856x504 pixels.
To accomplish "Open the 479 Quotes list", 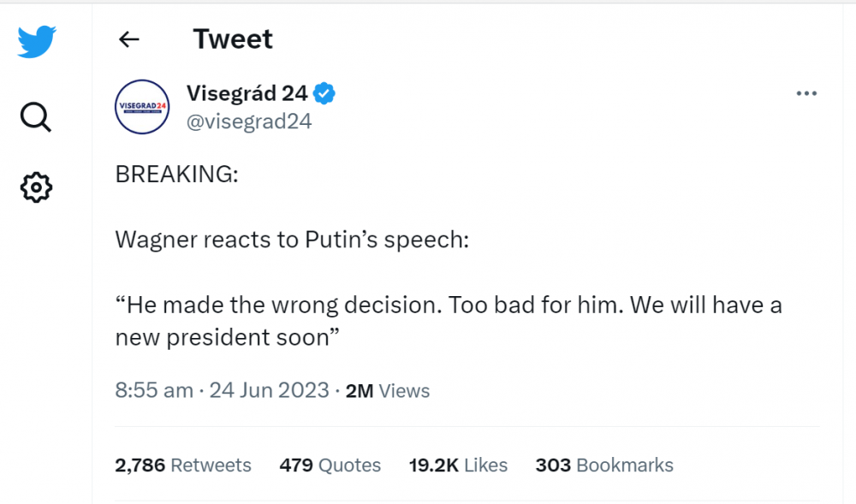I will tap(330, 465).
